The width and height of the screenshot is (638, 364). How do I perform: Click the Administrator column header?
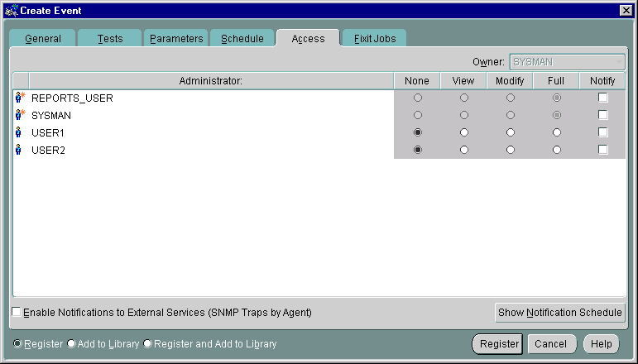211,80
